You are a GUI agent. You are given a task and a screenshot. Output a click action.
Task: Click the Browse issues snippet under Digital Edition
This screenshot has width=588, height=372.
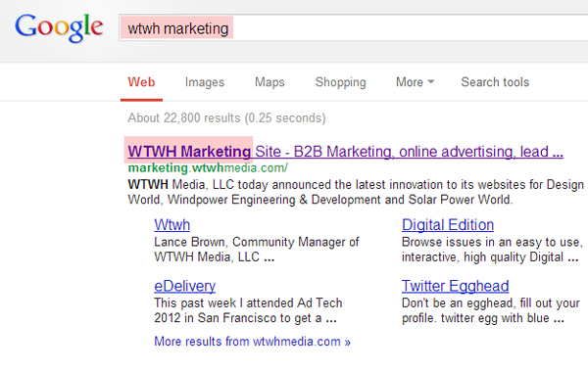pos(492,250)
